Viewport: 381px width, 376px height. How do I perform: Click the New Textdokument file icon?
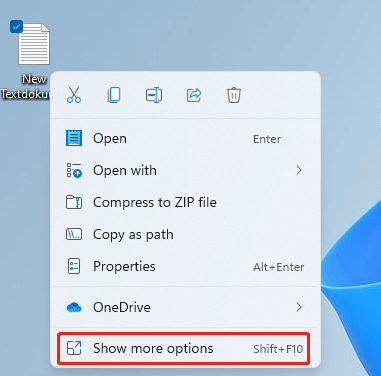point(34,44)
